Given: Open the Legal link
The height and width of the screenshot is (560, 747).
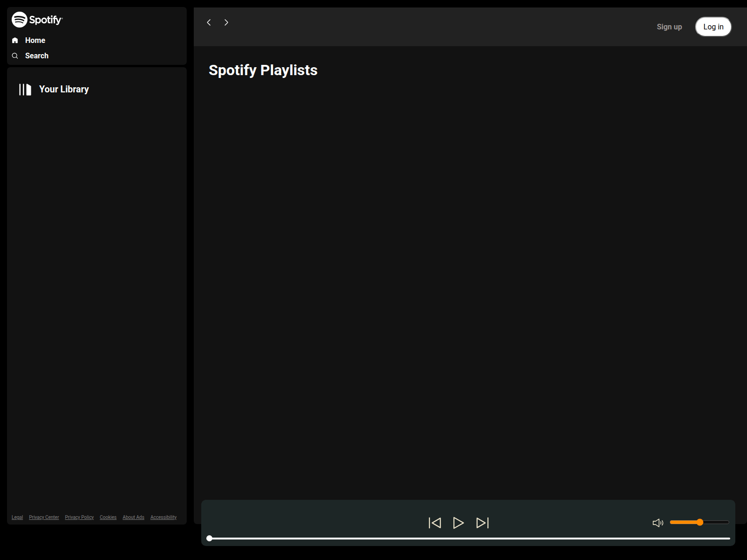Looking at the screenshot, I should pyautogui.click(x=17, y=517).
